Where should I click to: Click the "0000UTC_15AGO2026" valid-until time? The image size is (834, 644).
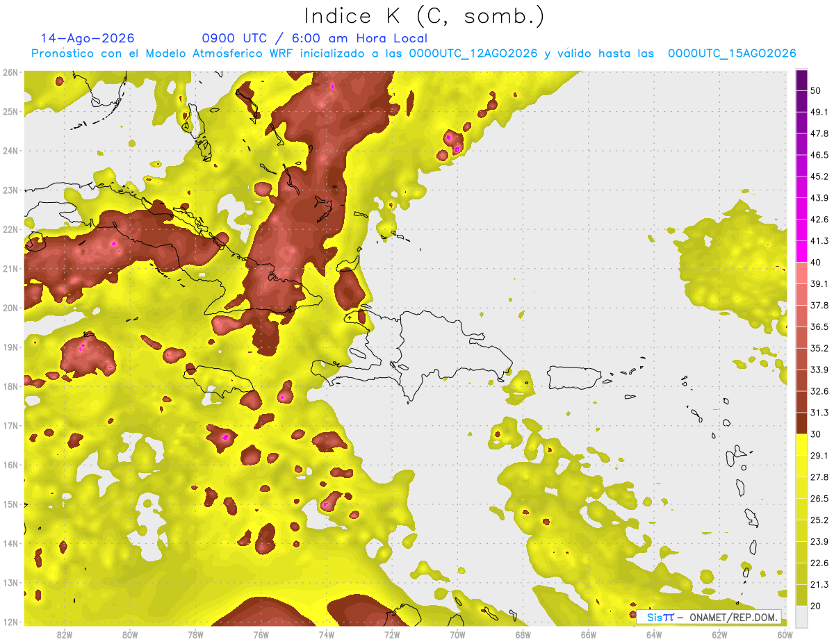pos(732,53)
